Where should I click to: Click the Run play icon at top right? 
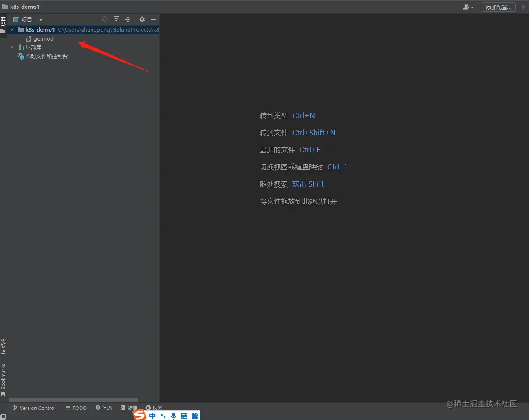[524, 7]
